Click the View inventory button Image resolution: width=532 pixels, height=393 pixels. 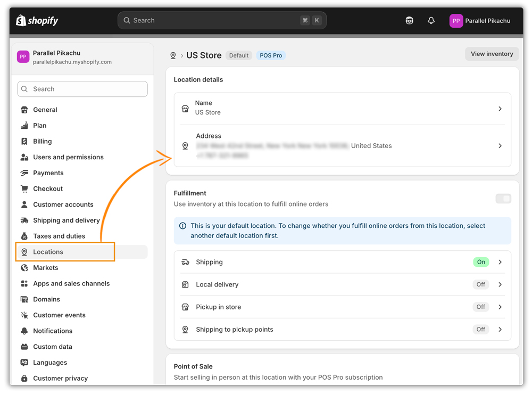[492, 54]
